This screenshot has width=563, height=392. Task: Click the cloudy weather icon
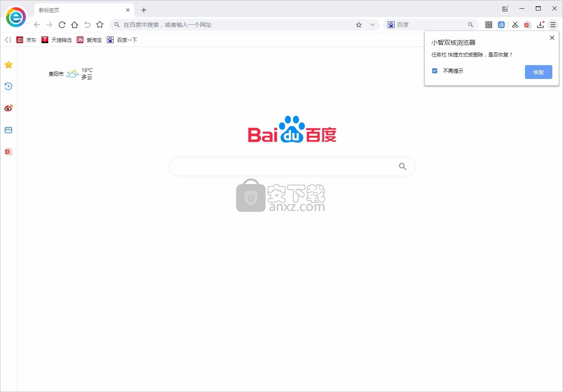tap(73, 74)
